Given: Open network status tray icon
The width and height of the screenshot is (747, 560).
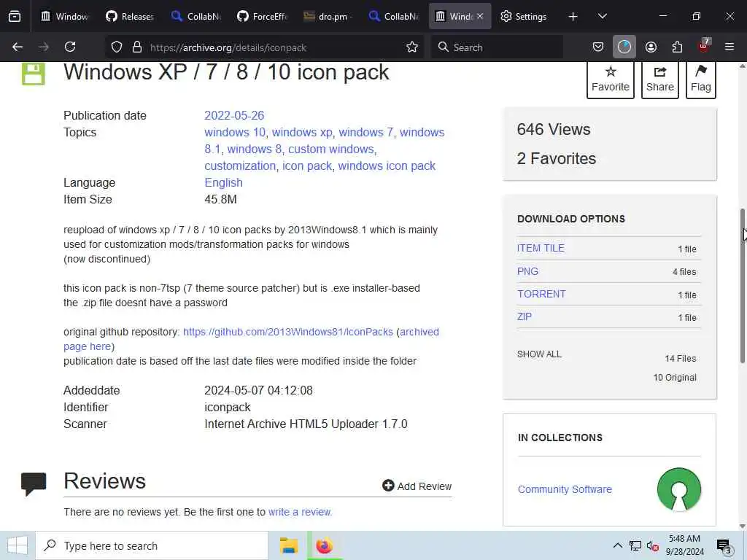Looking at the screenshot, I should coord(635,545).
